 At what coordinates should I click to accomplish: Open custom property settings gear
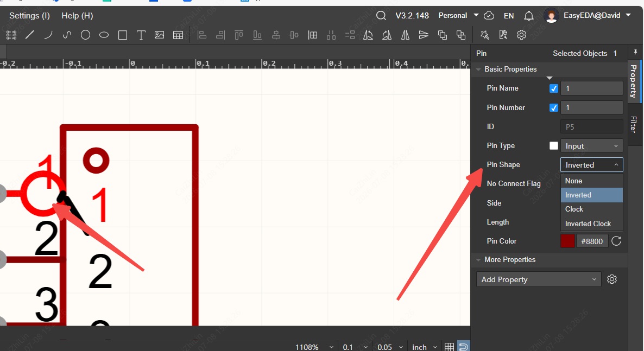click(612, 279)
